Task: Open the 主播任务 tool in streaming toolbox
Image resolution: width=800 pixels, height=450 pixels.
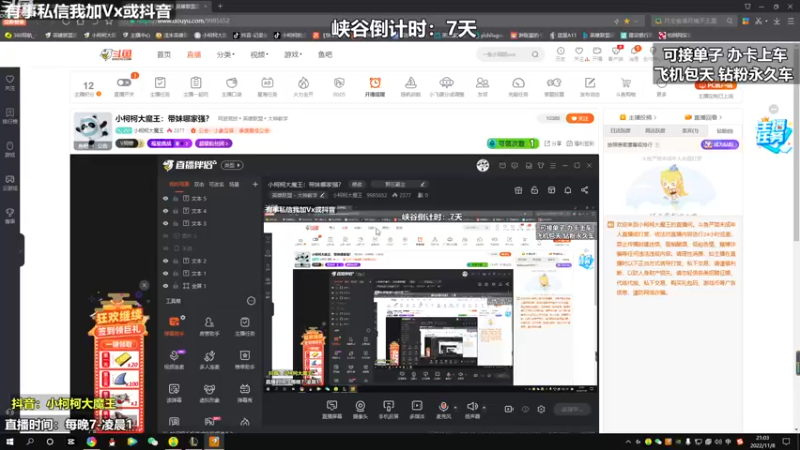Action: click(244, 326)
